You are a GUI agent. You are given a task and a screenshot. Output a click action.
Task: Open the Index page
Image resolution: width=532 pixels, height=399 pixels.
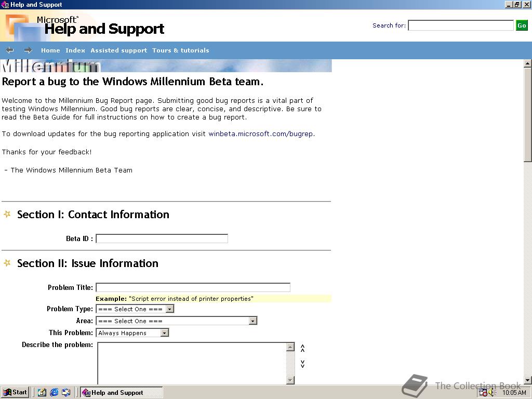click(x=75, y=50)
